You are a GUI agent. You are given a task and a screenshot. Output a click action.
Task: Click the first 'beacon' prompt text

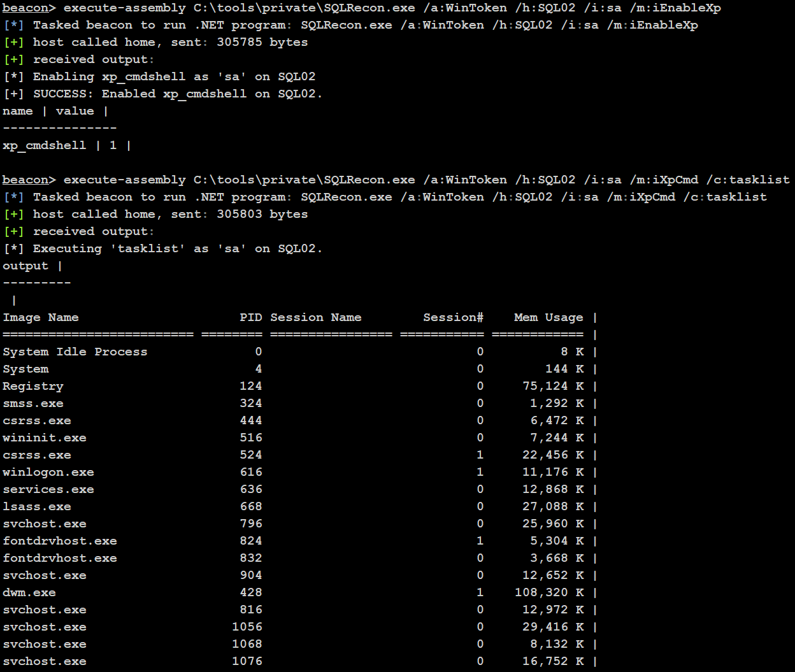click(25, 8)
